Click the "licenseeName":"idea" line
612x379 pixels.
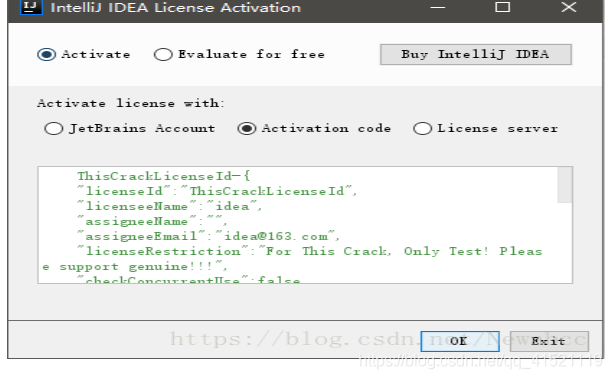169,206
